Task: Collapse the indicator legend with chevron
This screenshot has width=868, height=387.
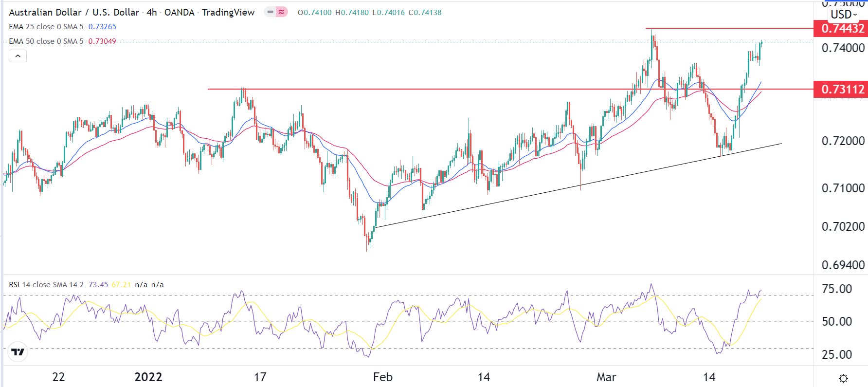Action: pos(18,56)
